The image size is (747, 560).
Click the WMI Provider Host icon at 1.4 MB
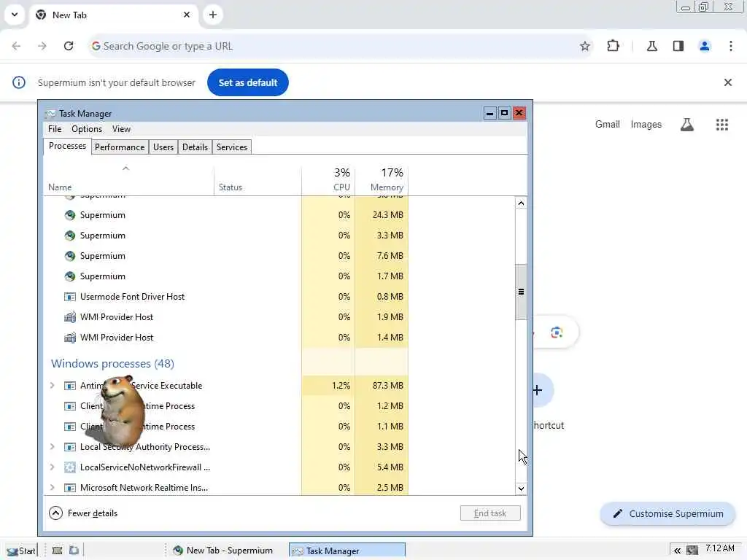click(70, 338)
